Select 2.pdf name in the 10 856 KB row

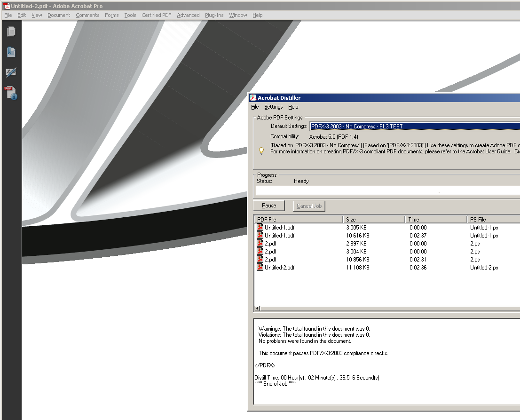(270, 260)
